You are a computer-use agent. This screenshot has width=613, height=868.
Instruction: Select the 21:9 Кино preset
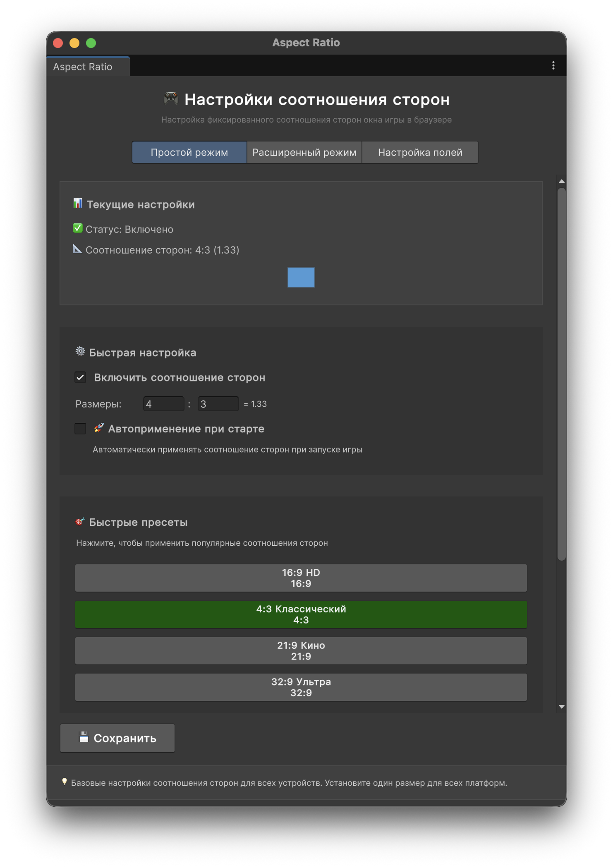[301, 651]
